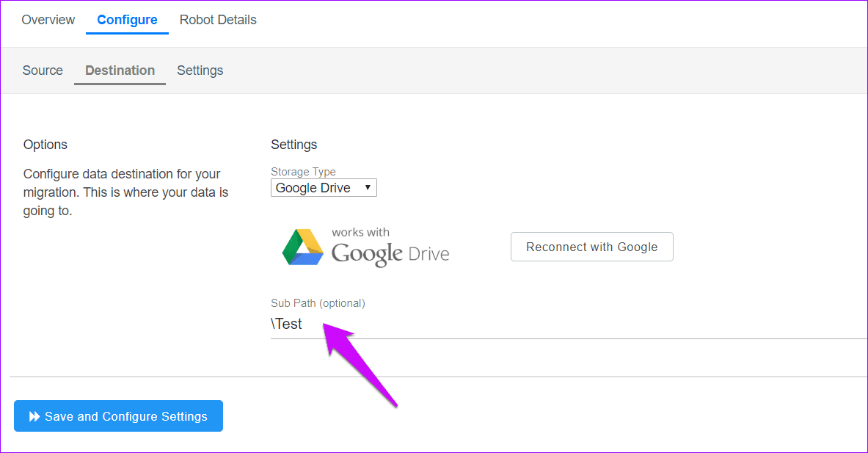Click Save and Configure Settings button

tap(118, 416)
